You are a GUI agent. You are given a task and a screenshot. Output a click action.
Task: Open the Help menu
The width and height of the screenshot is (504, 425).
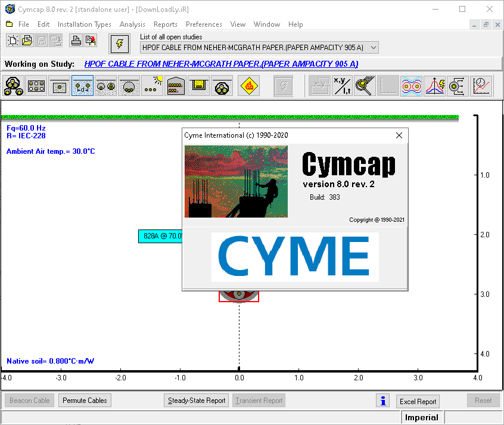tap(295, 24)
